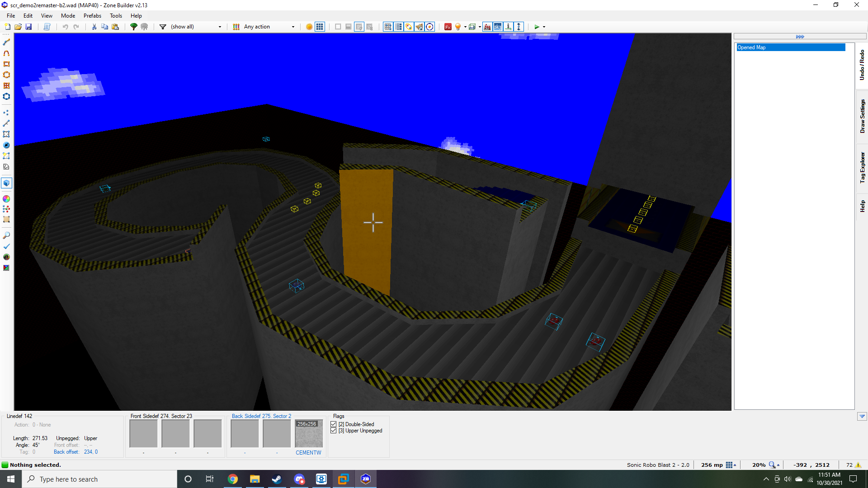Select the Draw Ellipse tool

point(6,75)
